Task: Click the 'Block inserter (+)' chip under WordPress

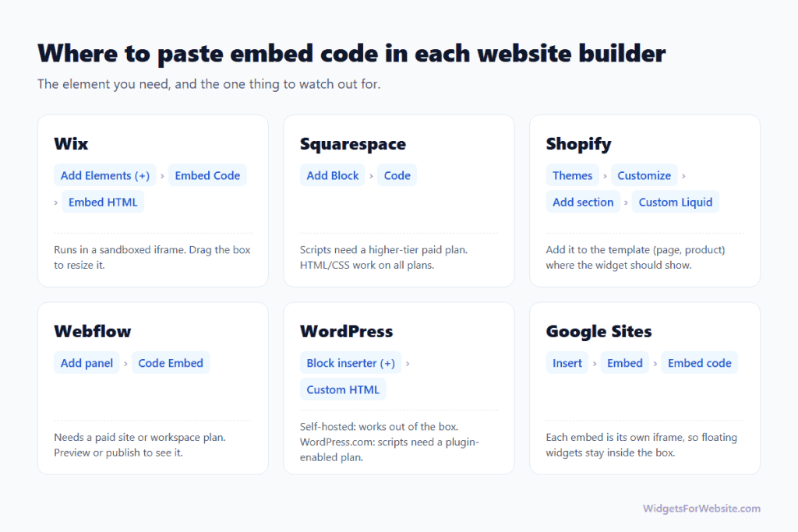Action: click(351, 363)
